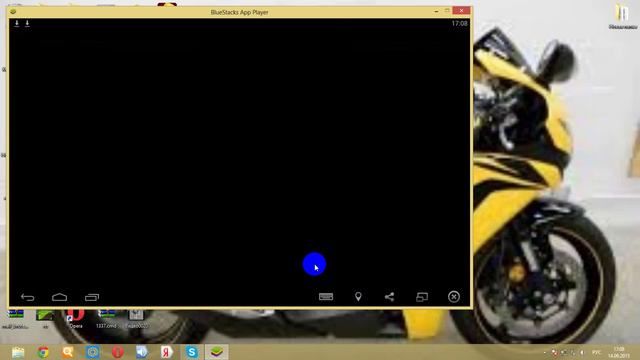
Task: Click the share icon in BlueStacks bar
Action: pyautogui.click(x=389, y=297)
